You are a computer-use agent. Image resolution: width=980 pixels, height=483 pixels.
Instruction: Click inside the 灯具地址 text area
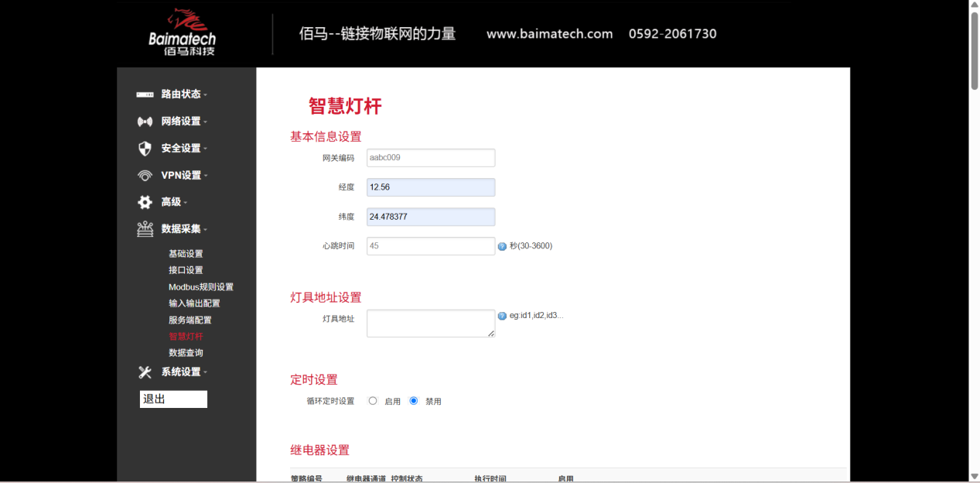(430, 323)
